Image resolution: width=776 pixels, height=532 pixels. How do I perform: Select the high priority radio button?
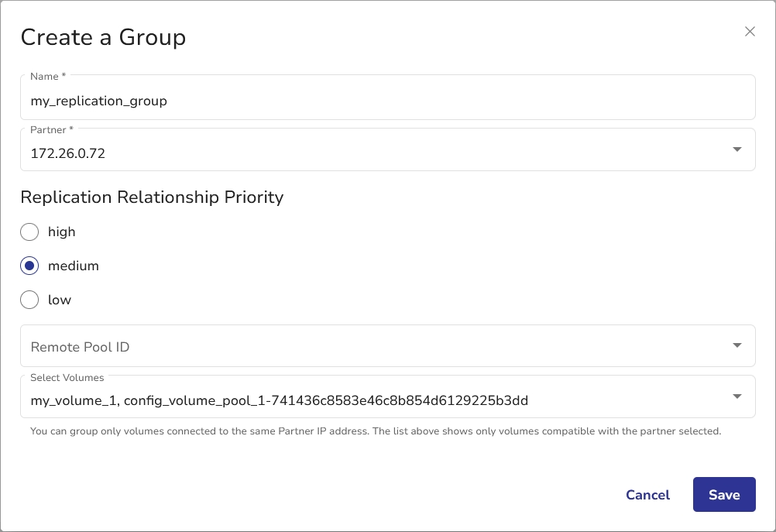click(x=29, y=232)
